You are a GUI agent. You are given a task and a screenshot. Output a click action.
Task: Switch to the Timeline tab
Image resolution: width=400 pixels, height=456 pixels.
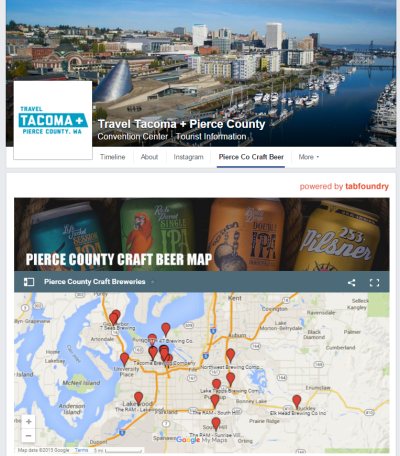(x=113, y=157)
